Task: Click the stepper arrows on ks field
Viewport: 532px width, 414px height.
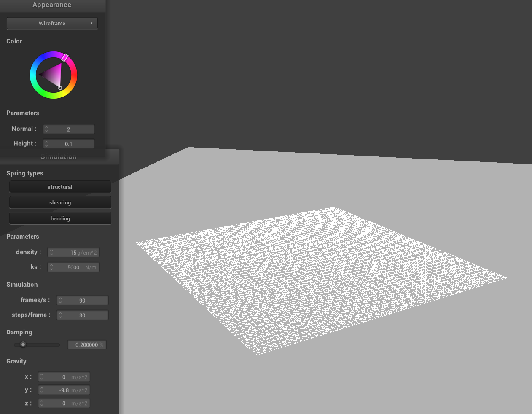Action: pos(51,267)
